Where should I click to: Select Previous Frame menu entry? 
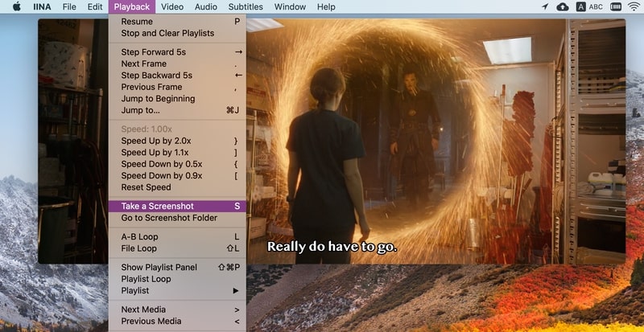click(177, 87)
